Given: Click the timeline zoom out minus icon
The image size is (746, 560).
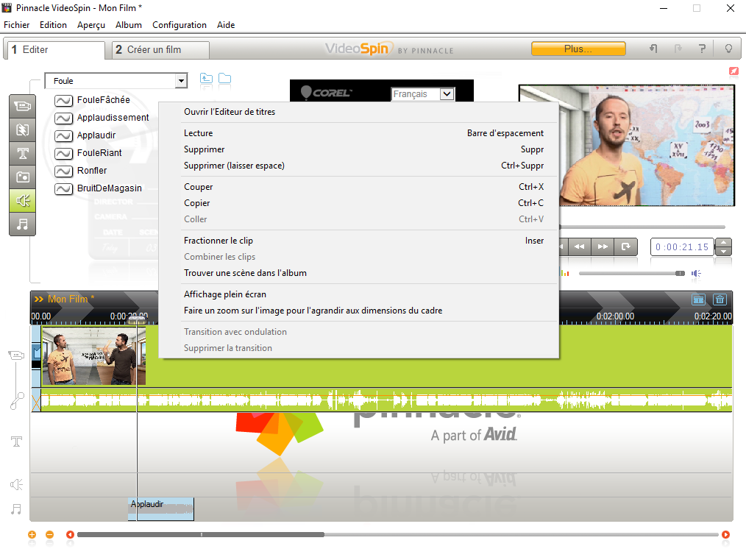Looking at the screenshot, I should tap(49, 534).
